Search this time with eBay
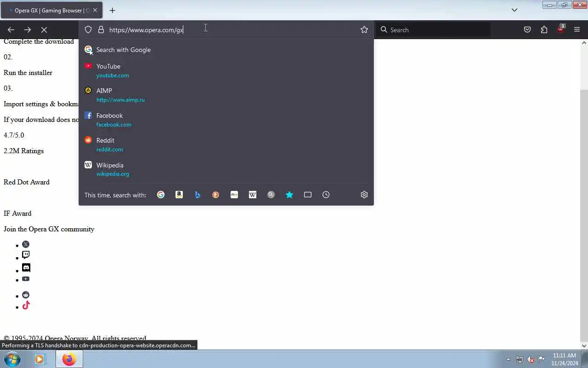 [x=234, y=195]
